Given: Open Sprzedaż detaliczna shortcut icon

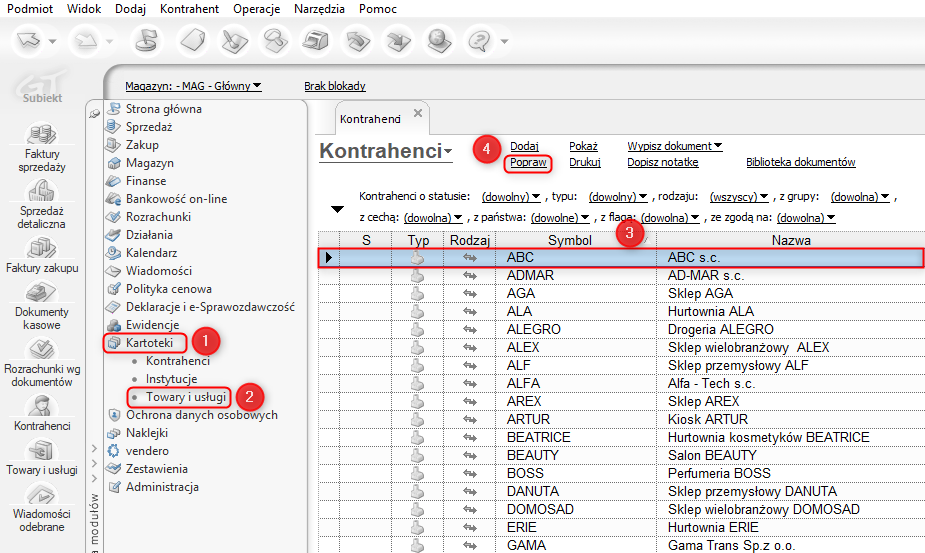Looking at the screenshot, I should tap(41, 191).
